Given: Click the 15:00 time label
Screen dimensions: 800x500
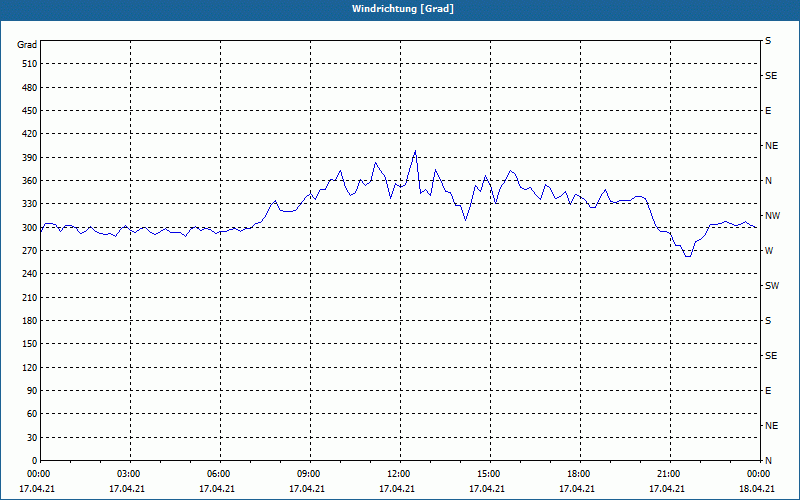Looking at the screenshot, I should (x=490, y=474).
